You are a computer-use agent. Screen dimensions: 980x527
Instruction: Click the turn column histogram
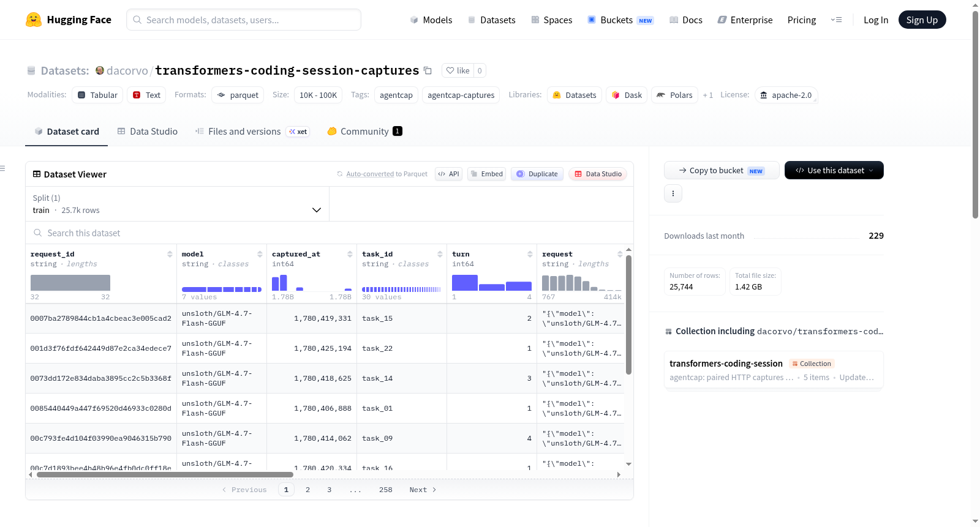(492, 283)
